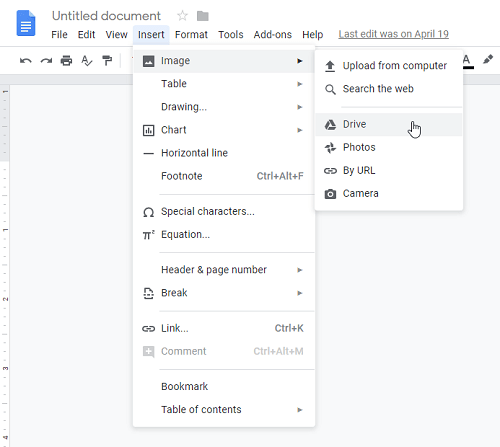Click the pi Equation icon

[148, 235]
